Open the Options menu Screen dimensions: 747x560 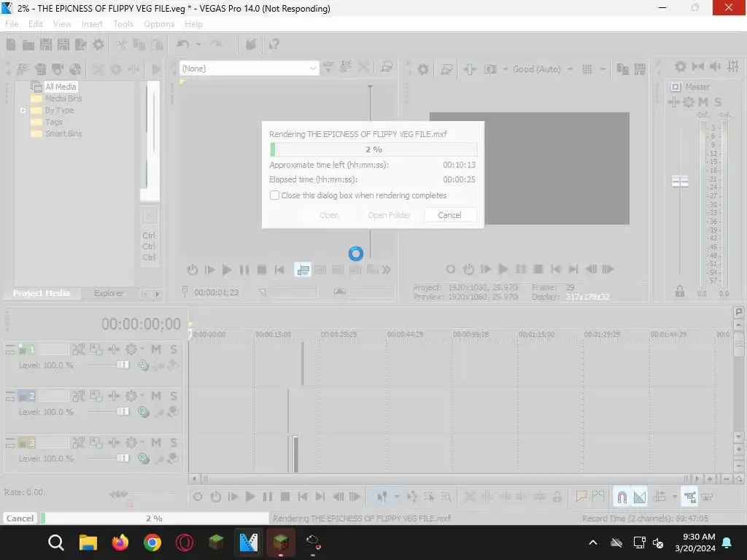coord(159,24)
